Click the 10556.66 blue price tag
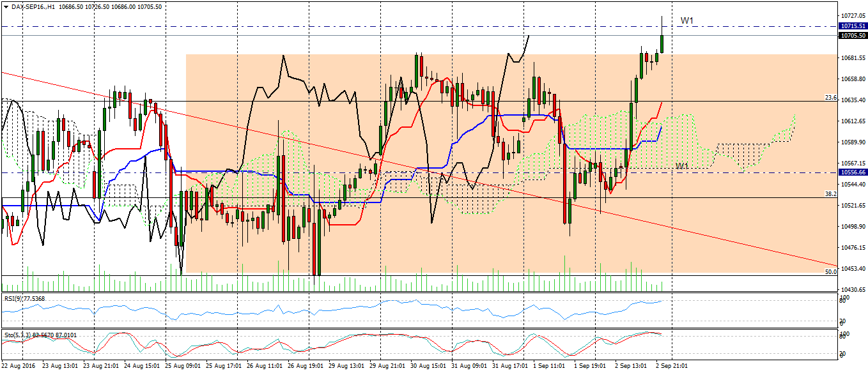 tap(853, 172)
